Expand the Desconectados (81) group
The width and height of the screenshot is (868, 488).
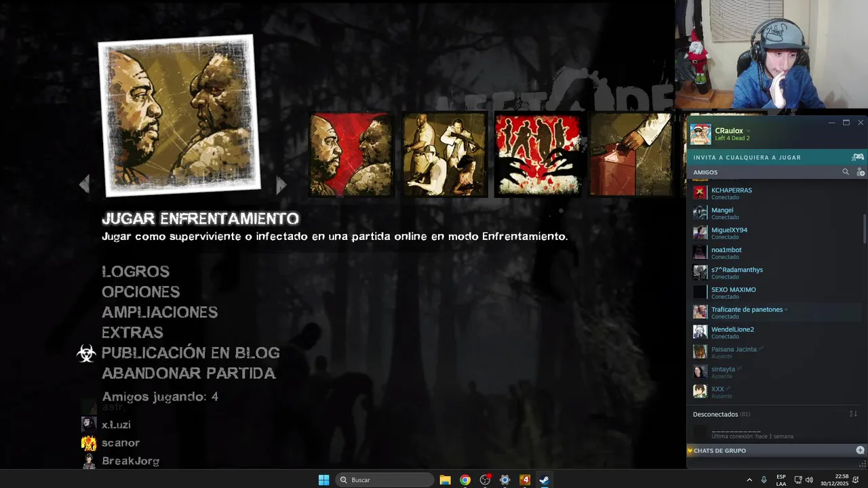(x=721, y=414)
